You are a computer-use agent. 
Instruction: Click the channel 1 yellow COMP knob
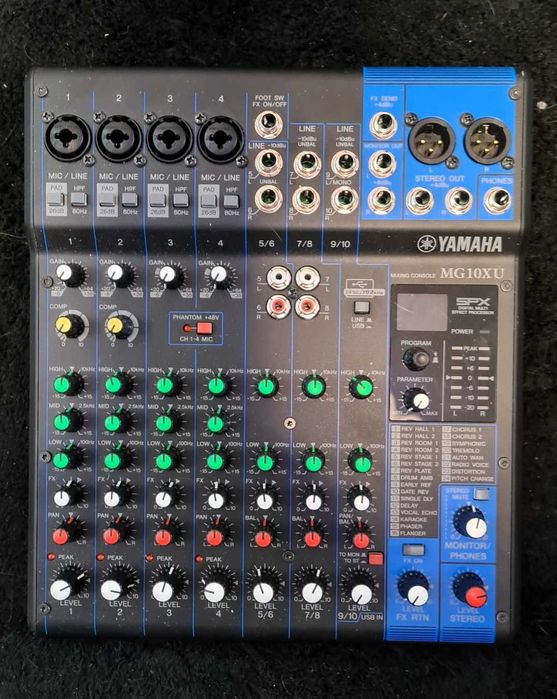pos(70,327)
